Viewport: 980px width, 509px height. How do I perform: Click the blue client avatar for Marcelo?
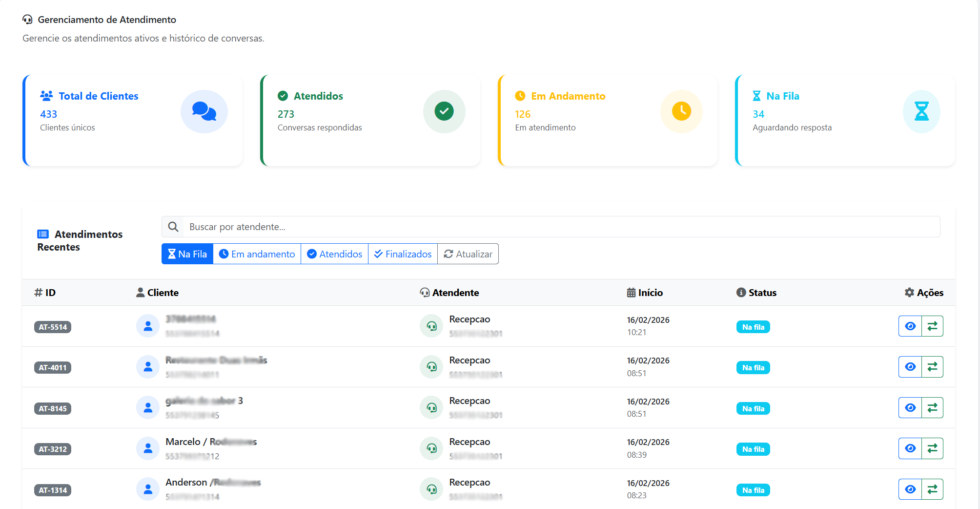(148, 448)
